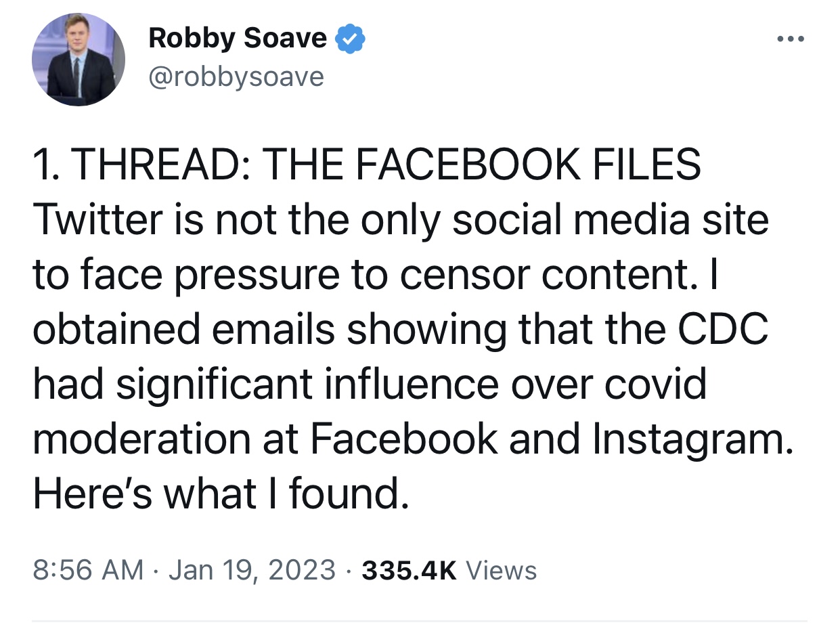Click the word Instagram in the tweet
This screenshot has height=633, width=840.
(x=690, y=439)
